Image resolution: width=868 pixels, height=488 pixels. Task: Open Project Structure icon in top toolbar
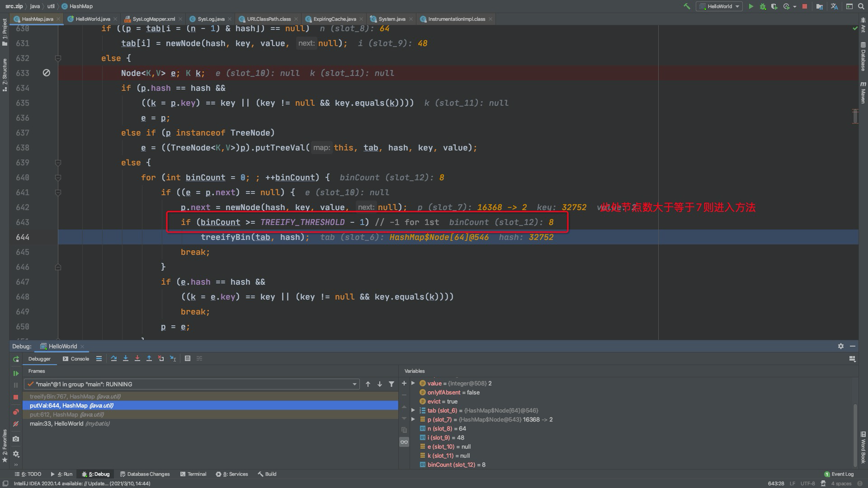point(820,6)
